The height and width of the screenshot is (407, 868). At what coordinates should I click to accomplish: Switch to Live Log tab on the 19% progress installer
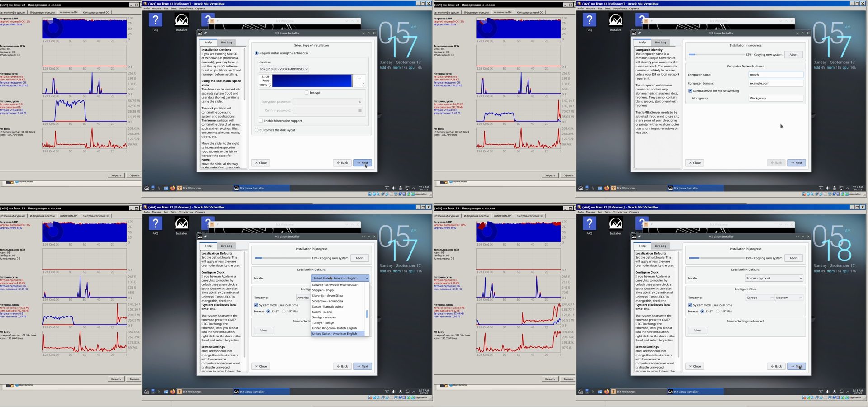coord(660,246)
